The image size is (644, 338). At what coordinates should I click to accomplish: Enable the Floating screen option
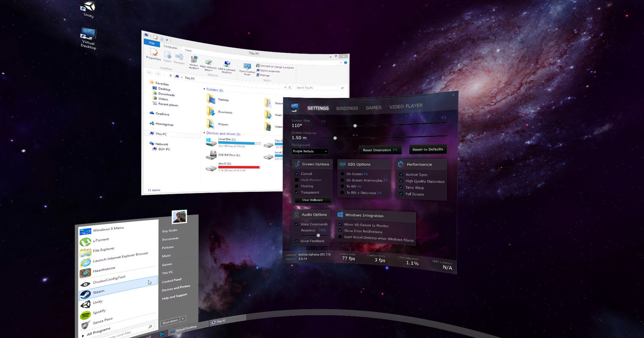click(x=297, y=186)
